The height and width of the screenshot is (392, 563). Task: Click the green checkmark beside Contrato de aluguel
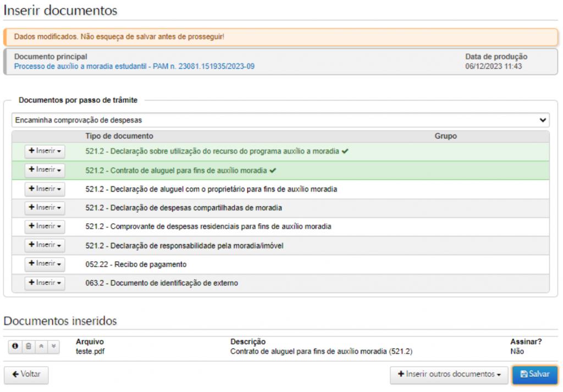coord(273,170)
